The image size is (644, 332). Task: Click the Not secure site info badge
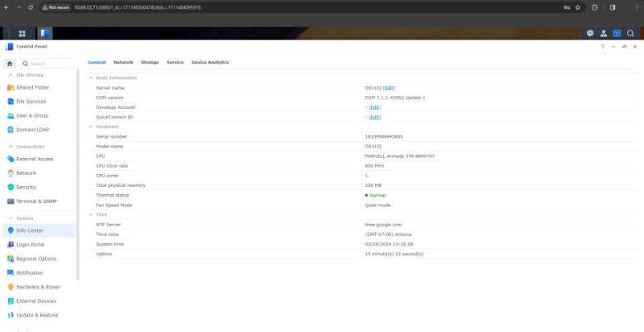(x=56, y=7)
